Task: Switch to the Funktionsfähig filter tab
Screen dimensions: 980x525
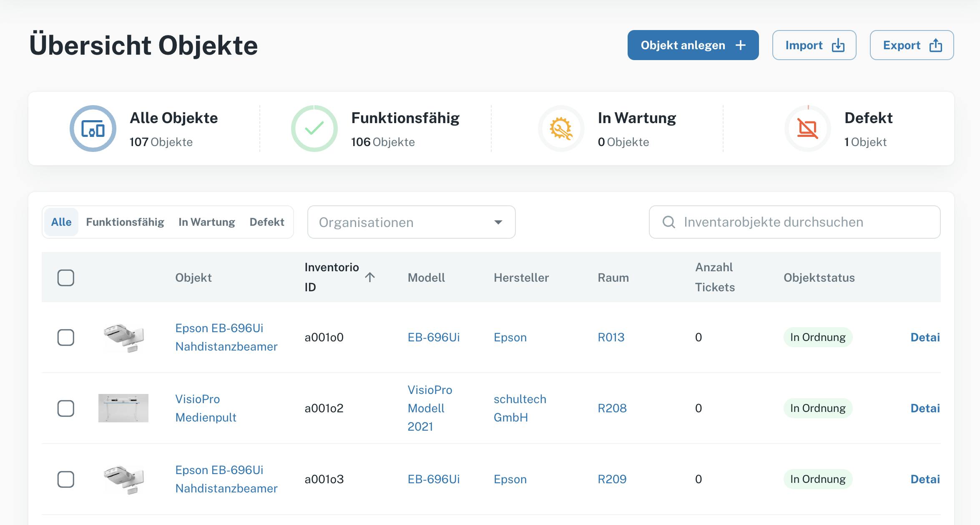Action: (x=125, y=222)
